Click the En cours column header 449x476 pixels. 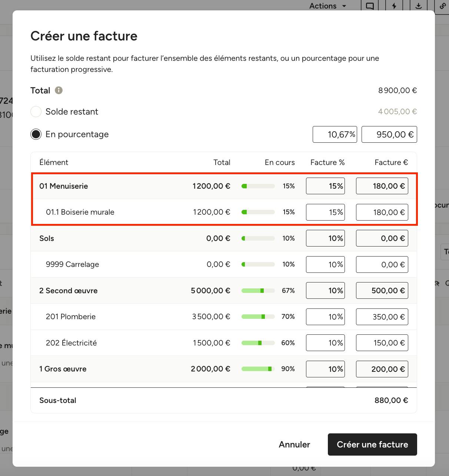tap(280, 162)
